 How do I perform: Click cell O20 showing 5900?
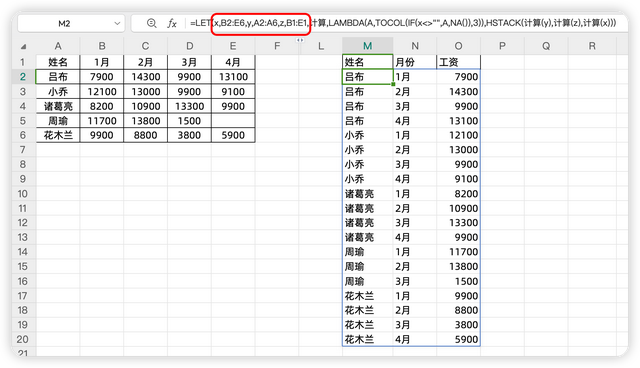coord(458,339)
